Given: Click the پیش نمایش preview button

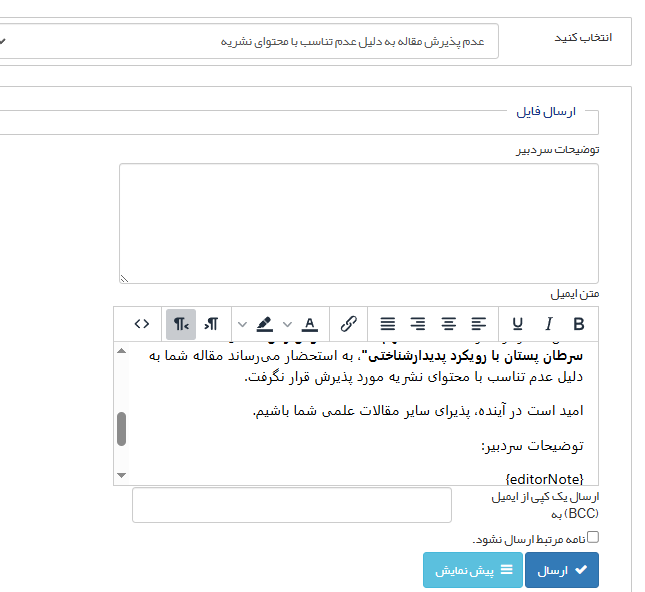Looking at the screenshot, I should pyautogui.click(x=472, y=570).
